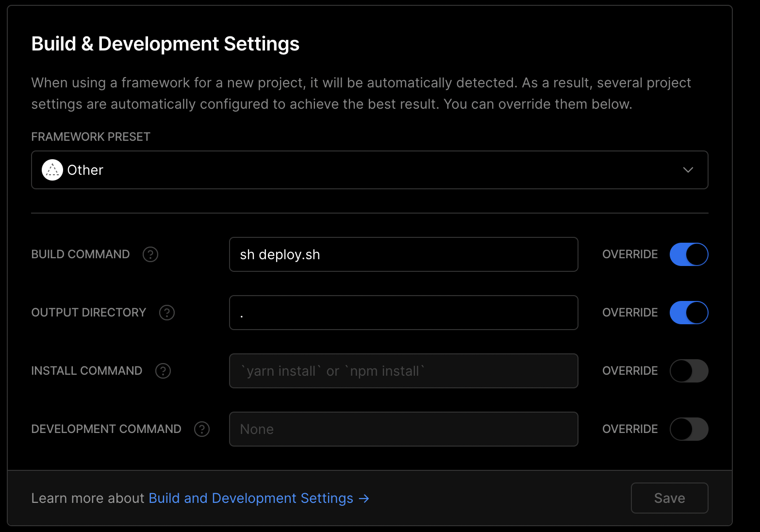Click the Development Command help icon
Screen dimensions: 760x532
coord(202,429)
